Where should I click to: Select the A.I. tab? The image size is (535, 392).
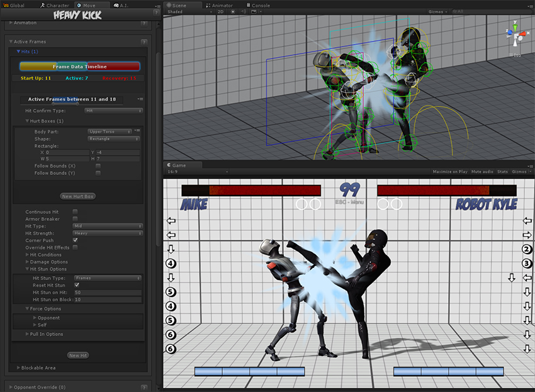pyautogui.click(x=121, y=5)
